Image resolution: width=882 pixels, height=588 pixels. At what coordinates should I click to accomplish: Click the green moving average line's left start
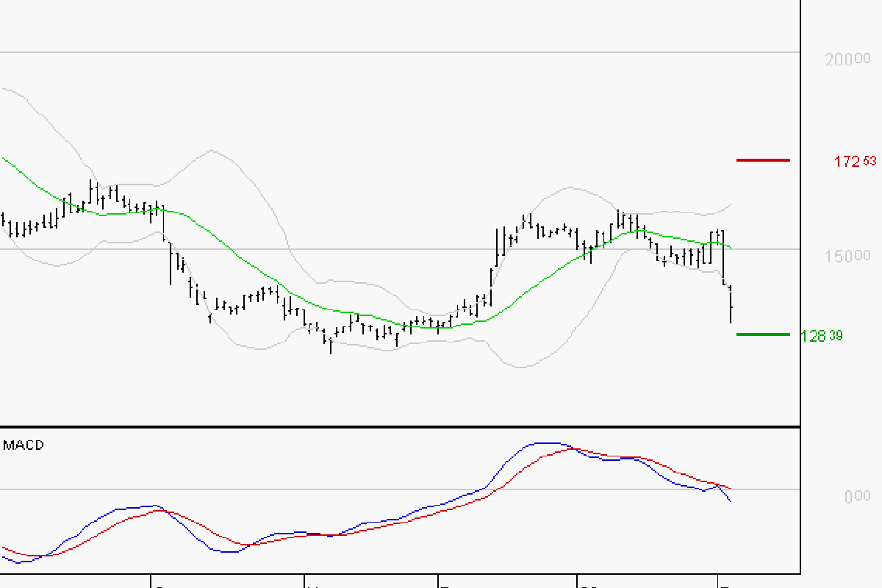[4, 158]
